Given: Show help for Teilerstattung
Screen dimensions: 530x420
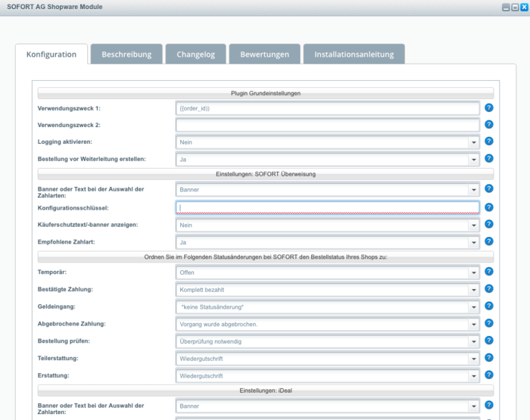Looking at the screenshot, I should pos(489,357).
